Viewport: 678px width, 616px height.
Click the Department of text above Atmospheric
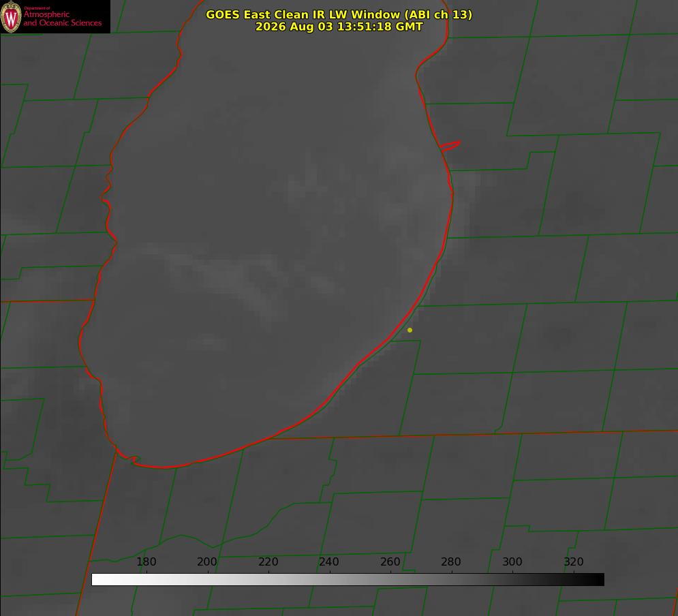37,8
